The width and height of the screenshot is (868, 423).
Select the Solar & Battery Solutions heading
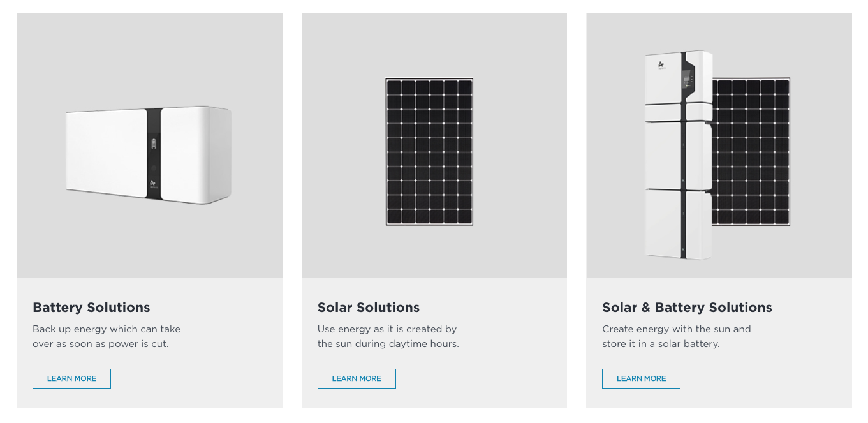[687, 308]
